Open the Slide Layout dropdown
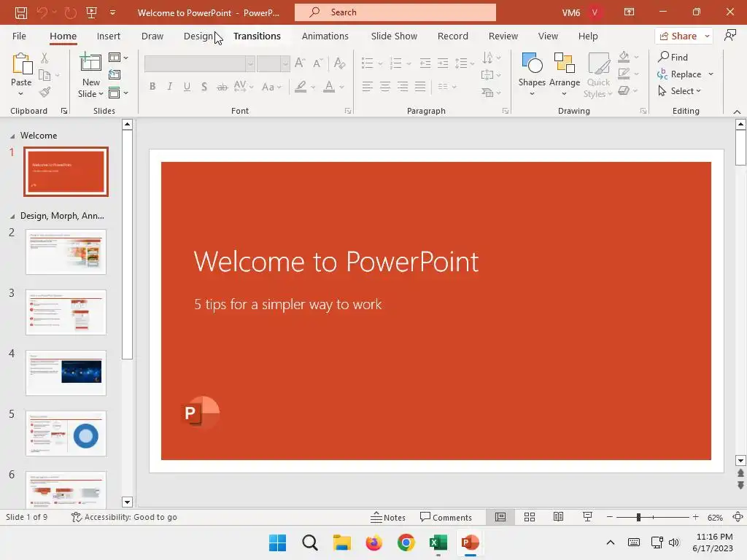This screenshot has height=560, width=747. pos(119,58)
